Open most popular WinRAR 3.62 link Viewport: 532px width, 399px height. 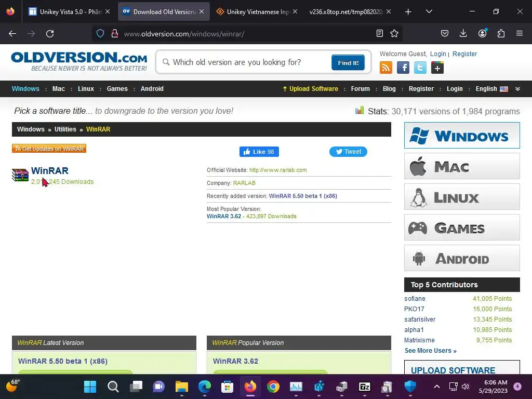(x=224, y=217)
